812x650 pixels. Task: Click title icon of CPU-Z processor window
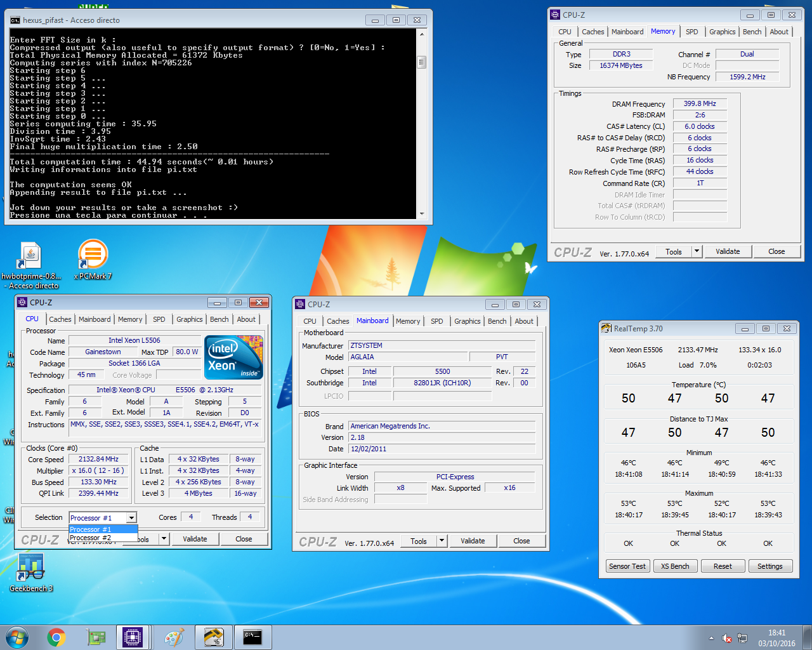22,302
